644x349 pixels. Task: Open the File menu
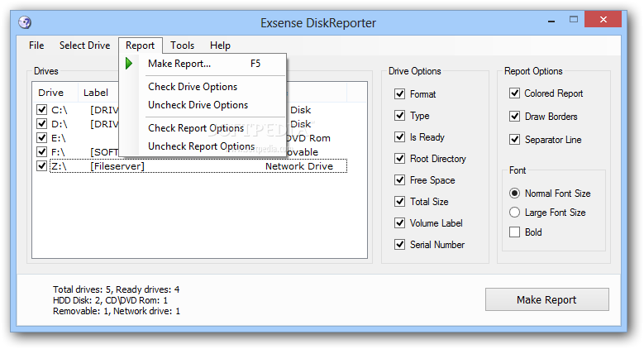click(36, 45)
